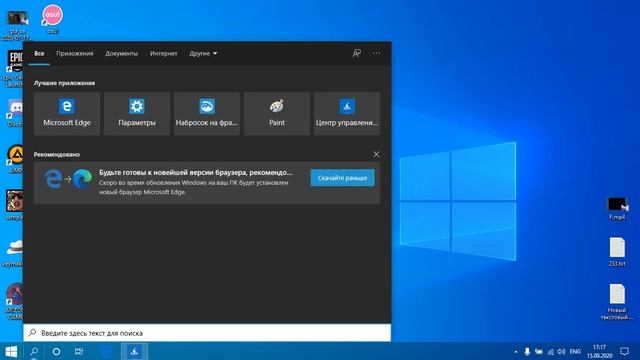Switch the ENG input language indicator
This screenshot has width=640, height=360.
(x=575, y=351)
